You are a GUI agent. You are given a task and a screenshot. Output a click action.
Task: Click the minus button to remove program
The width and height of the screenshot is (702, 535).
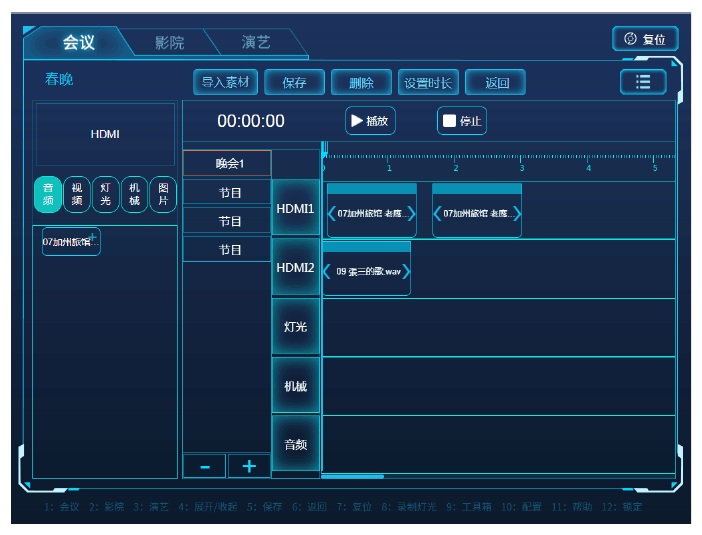(x=205, y=466)
